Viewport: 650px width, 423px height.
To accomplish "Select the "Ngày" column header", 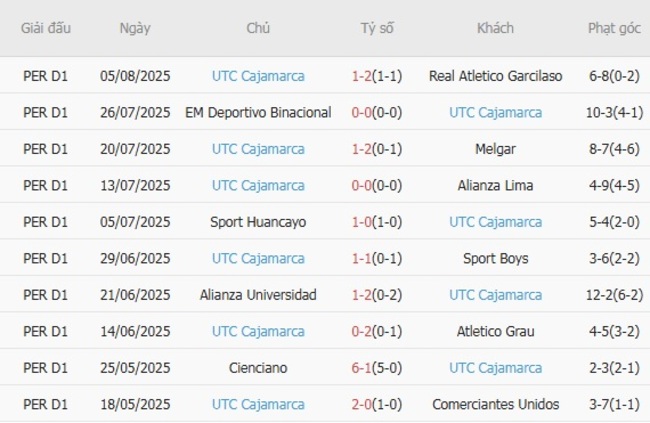I will (135, 28).
